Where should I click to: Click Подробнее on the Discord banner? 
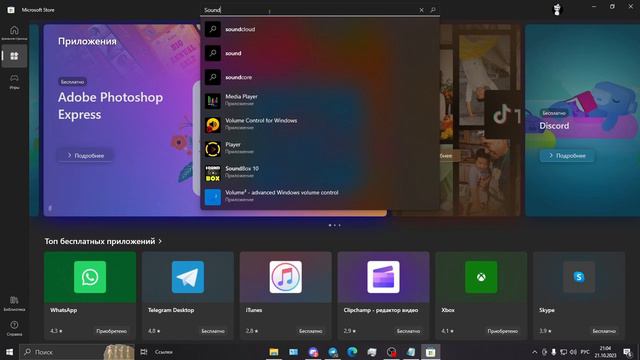tap(567, 156)
